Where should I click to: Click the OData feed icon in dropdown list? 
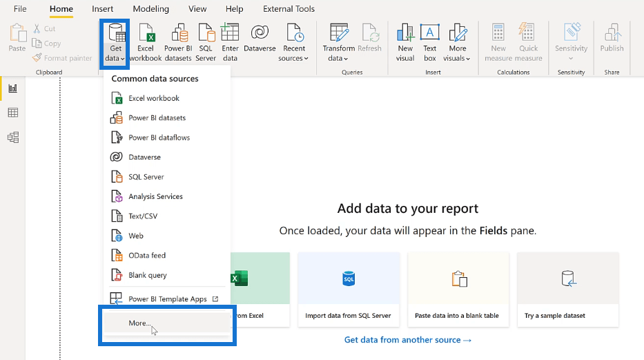[x=117, y=255]
